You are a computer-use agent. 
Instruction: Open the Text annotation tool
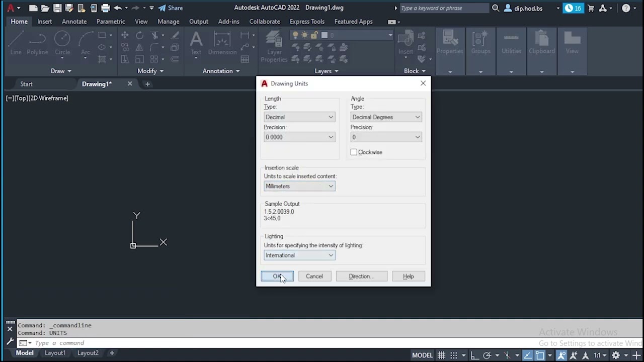(196, 43)
